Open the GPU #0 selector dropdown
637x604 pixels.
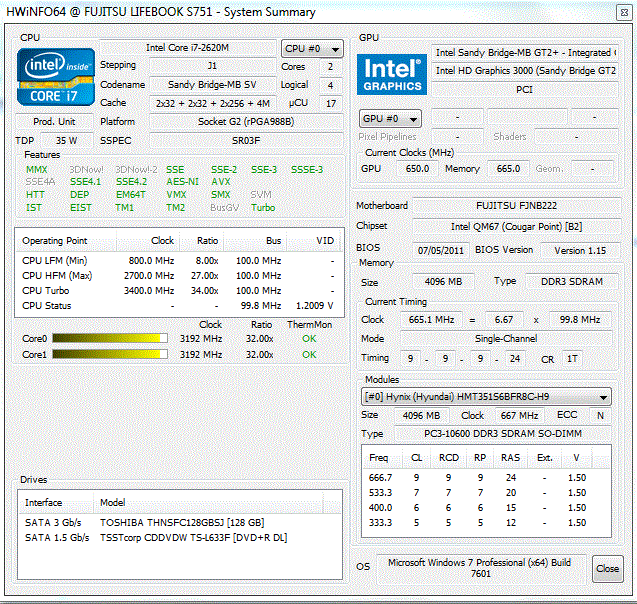(390, 119)
